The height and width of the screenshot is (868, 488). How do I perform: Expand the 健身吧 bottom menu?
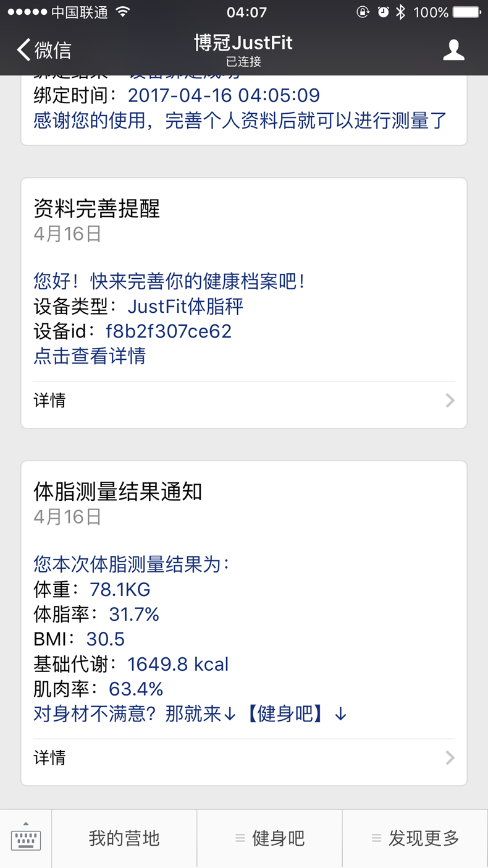270,839
